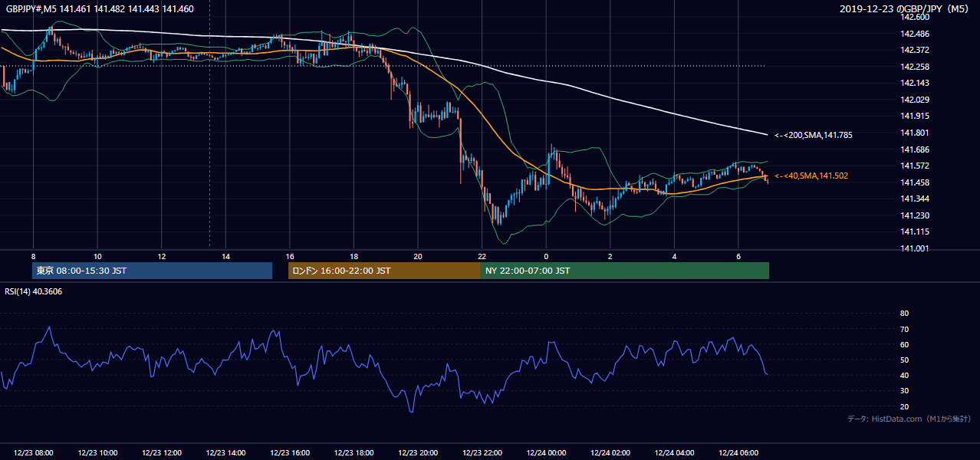Viewport: 980px width, 460px height.
Task: Click the 12/23 08:00 time axis label
Action: point(33,453)
